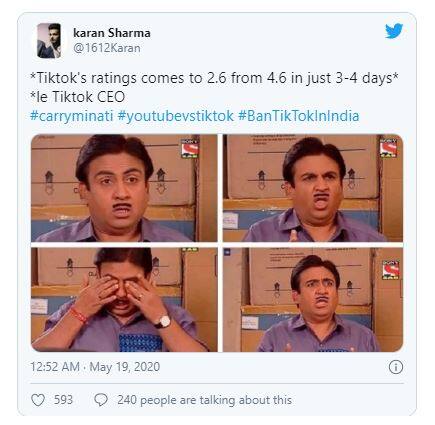Image resolution: width=435 pixels, height=425 pixels.
Task: View the top-left meme image
Action: pyautogui.click(x=124, y=188)
